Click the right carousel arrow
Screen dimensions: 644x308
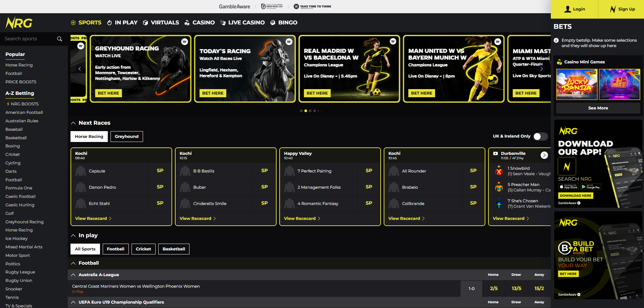click(x=542, y=68)
